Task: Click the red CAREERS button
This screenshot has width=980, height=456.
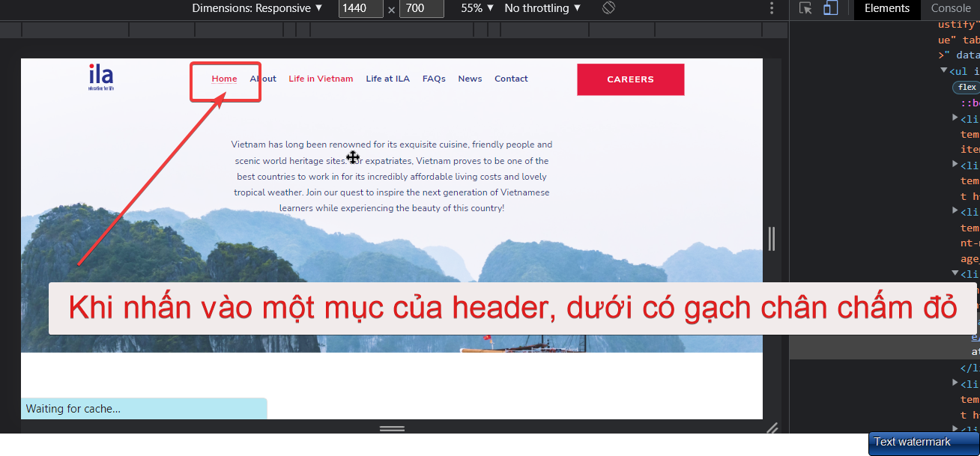Action: click(x=630, y=79)
